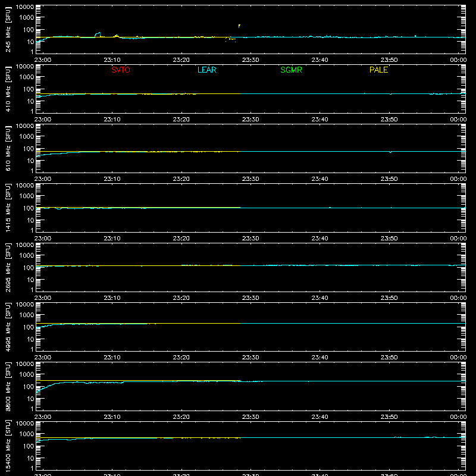Viewport: 476px width, 476px height.
Task: Click the isolated yellow spike near 23:28 at 245 MHz
Action: point(239,26)
